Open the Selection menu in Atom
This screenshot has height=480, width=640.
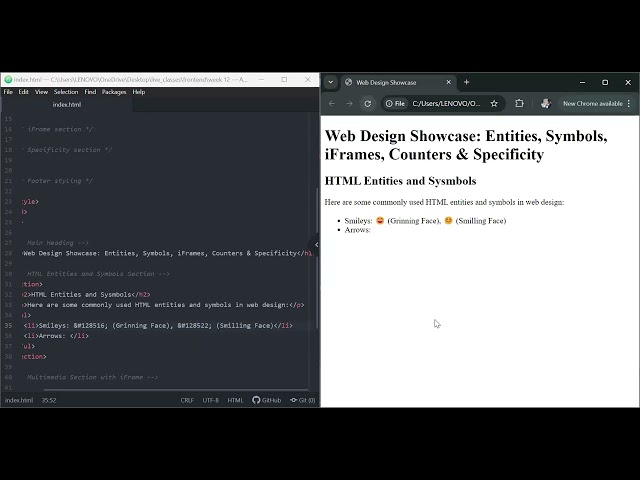pos(66,92)
